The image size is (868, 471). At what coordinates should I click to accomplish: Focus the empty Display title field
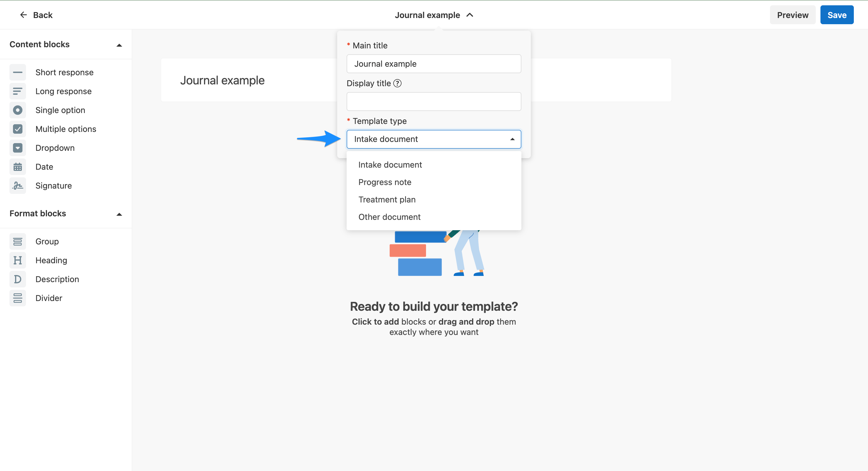(434, 102)
